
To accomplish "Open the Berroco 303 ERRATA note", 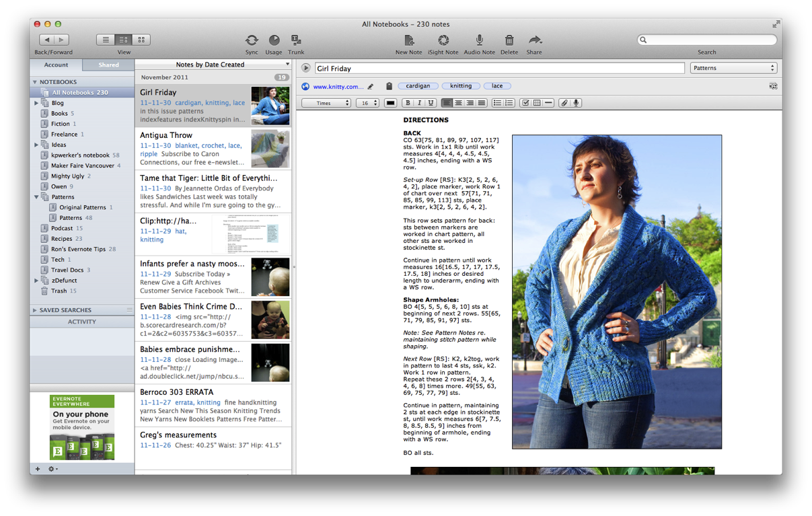I will pos(213,406).
